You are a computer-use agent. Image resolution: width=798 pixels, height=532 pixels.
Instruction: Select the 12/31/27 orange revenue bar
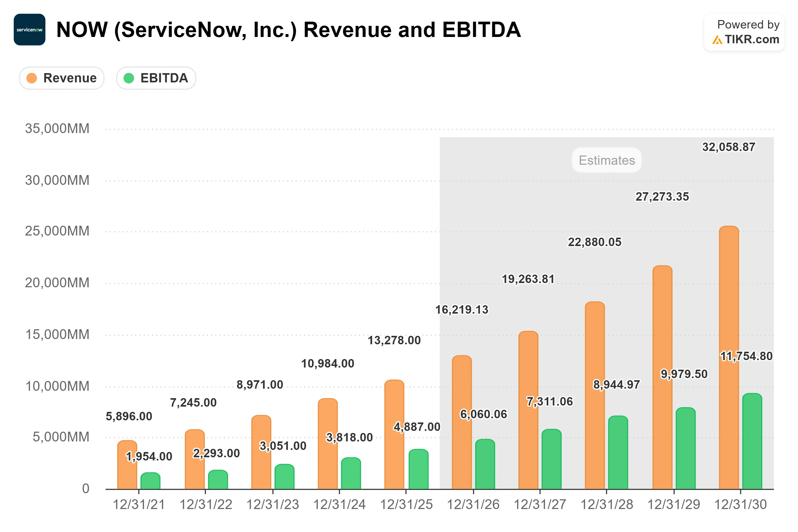(x=528, y=410)
